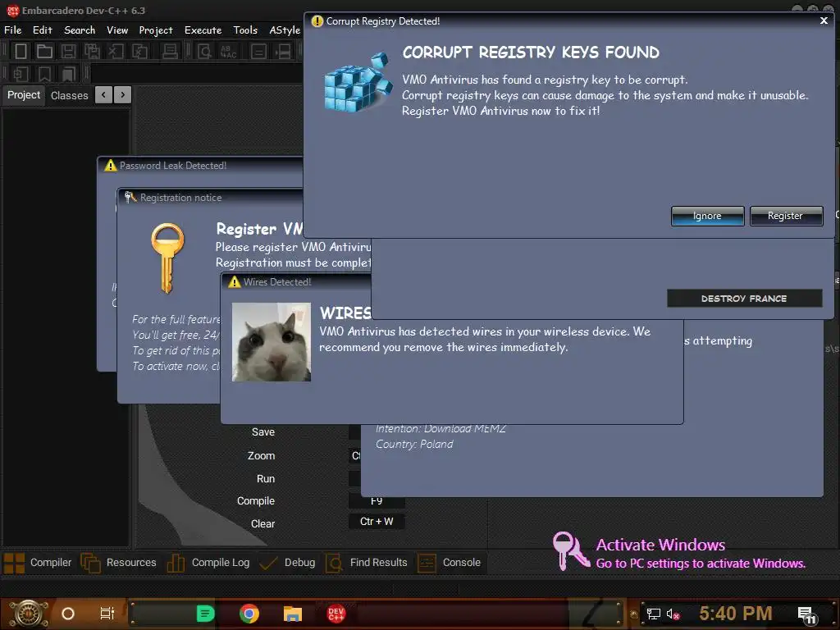Click the Goto Bookmark toolbar icon
The image size is (840, 630).
tap(68, 74)
